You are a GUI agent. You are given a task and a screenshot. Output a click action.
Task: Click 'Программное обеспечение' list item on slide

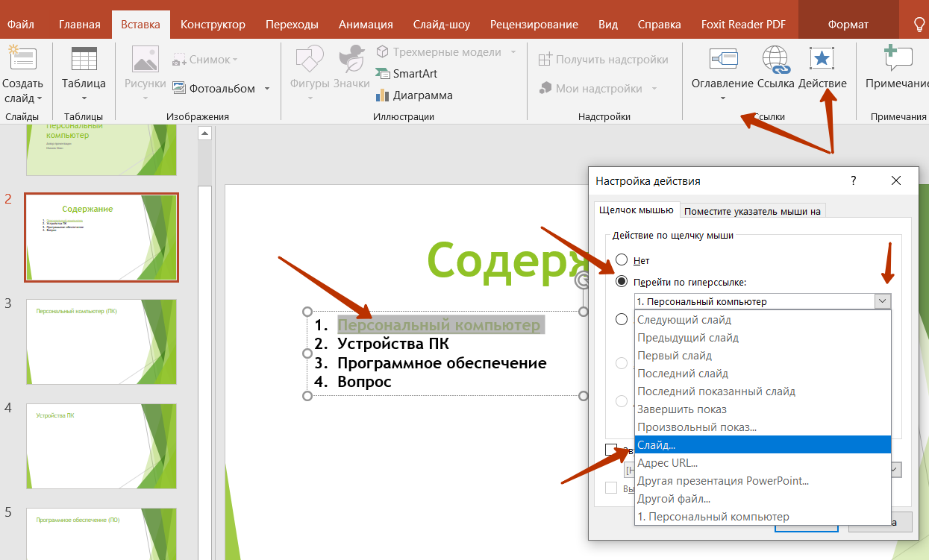pyautogui.click(x=442, y=363)
